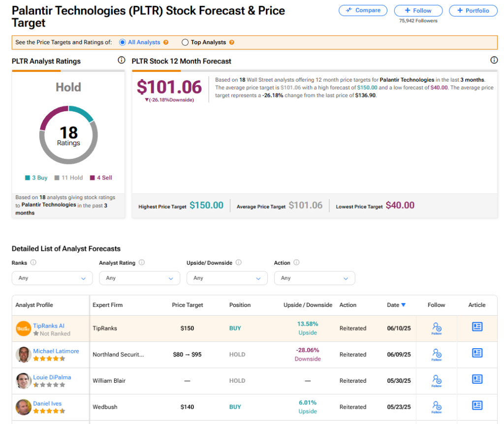Open article icon in TipRanks AI row
Screen dimensions: 504x424
point(477,327)
